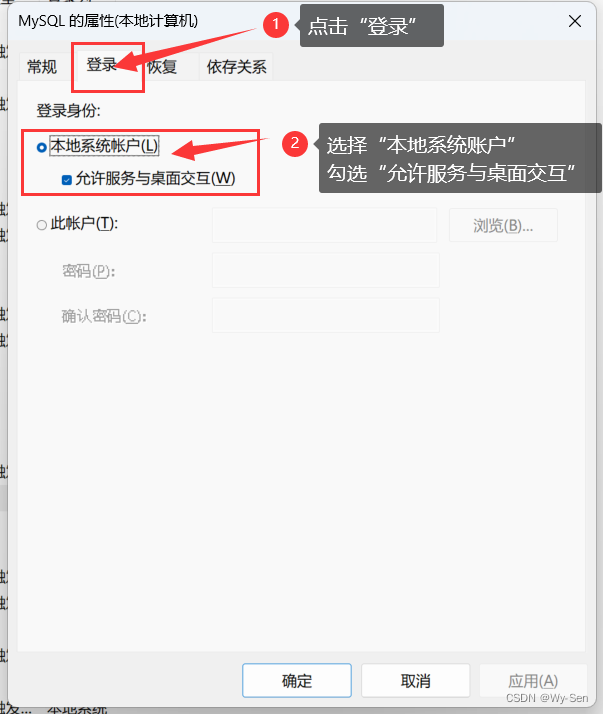Close the MySQL properties dialog
The image size is (603, 714).
575,21
